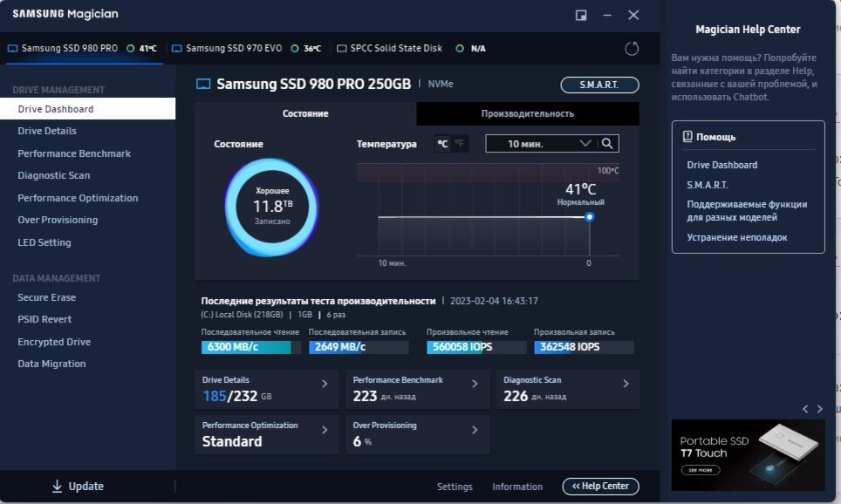This screenshot has height=504, width=841.
Task: Switch to the Производительность tab
Action: 528,113
